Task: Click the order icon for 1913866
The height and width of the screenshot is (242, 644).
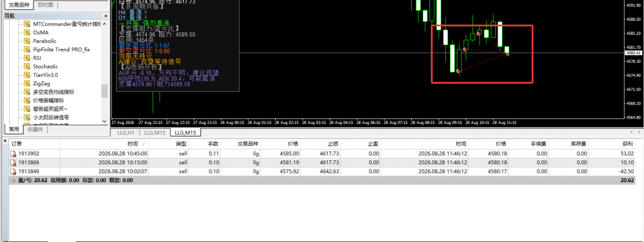Action: 13,163
